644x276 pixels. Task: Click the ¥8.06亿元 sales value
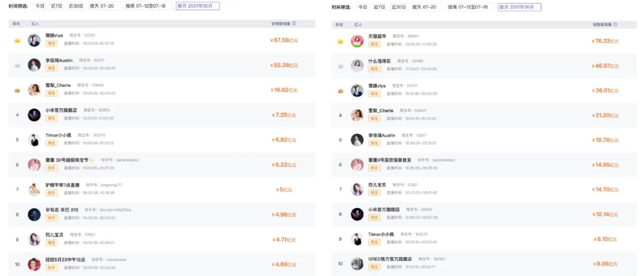point(605,263)
